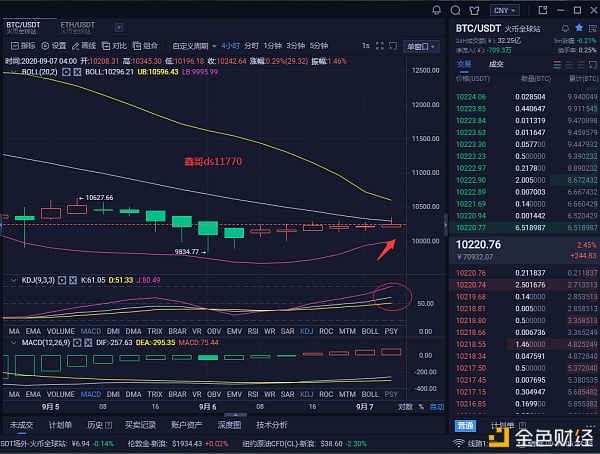Switch to the ETH/USDT tab
The width and height of the screenshot is (600, 454).
pyautogui.click(x=78, y=28)
